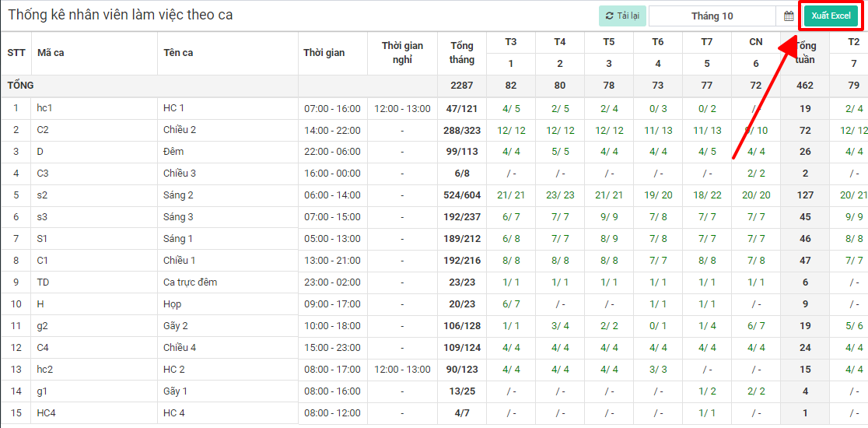Image resolution: width=868 pixels, height=428 pixels.
Task: Open the Chiều 2 shift name
Action: click(x=180, y=130)
